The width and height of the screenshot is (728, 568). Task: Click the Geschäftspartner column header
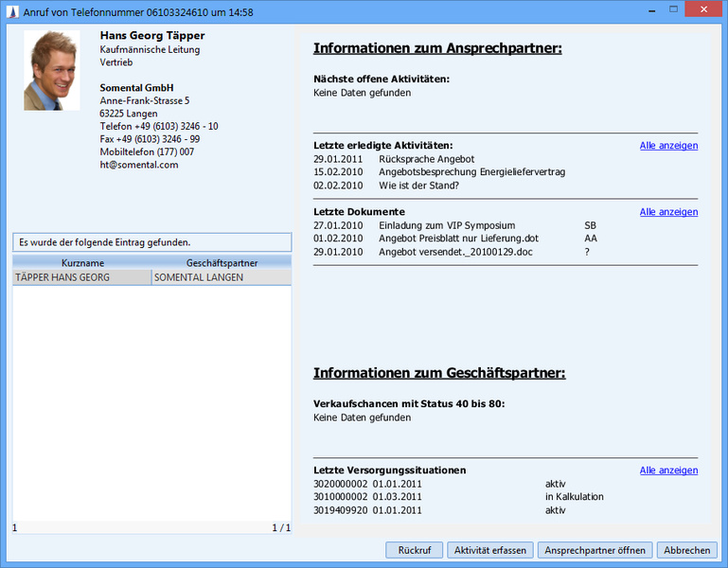tap(222, 262)
